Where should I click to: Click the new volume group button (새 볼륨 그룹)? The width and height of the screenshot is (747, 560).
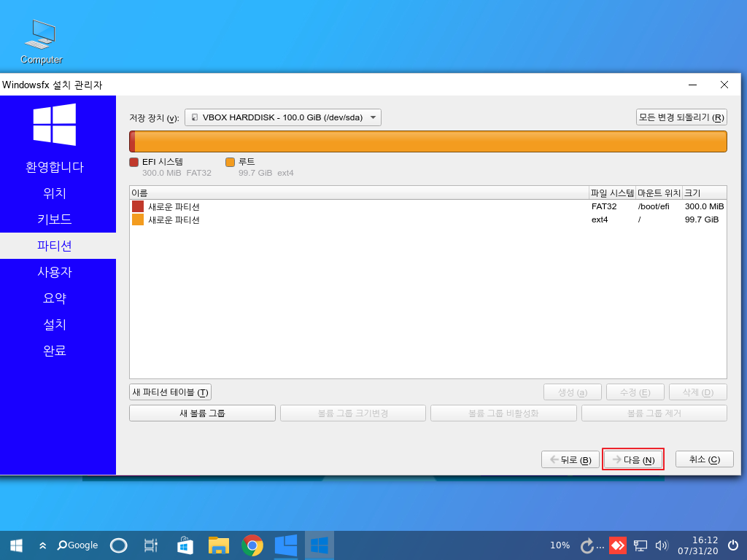point(203,413)
